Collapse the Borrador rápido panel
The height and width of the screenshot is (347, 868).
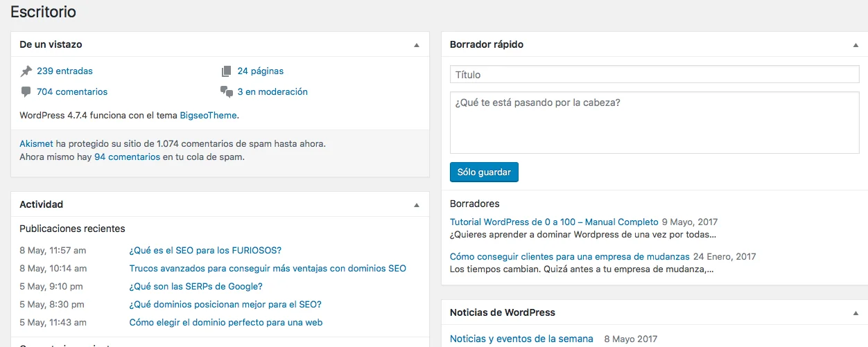[x=856, y=45]
